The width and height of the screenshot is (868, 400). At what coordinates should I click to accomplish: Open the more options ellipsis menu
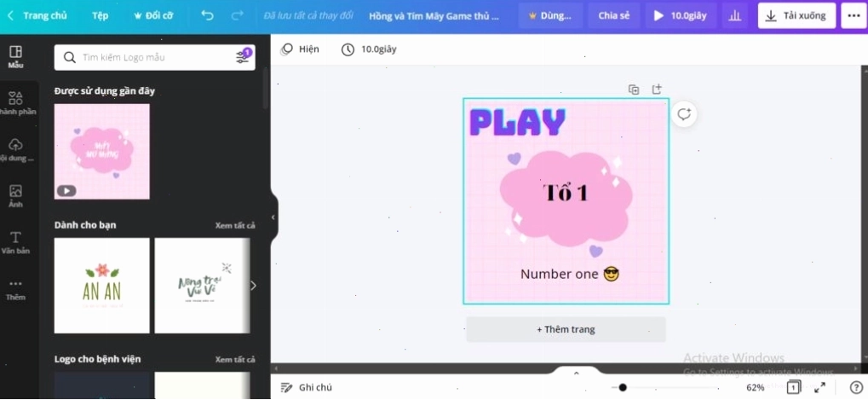pos(854,15)
